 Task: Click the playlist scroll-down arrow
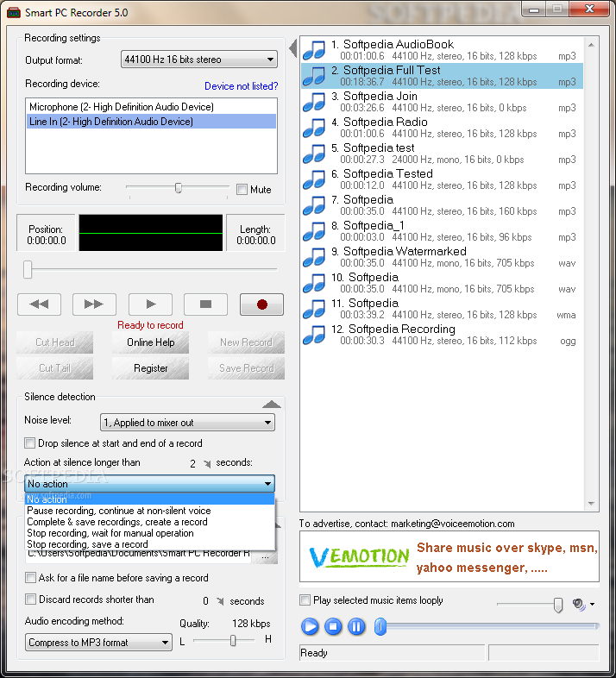pyautogui.click(x=591, y=504)
